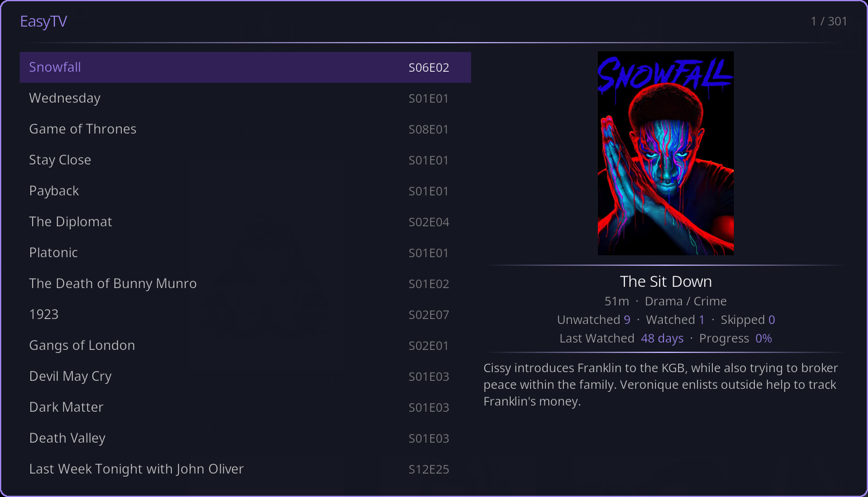
Task: Click the S02E07 episode code
Action: pyautogui.click(x=429, y=315)
